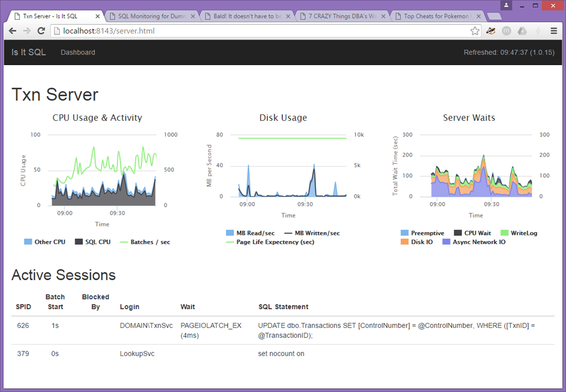
Task: Click the 'Is It SQL' brand link
Action: [x=29, y=52]
